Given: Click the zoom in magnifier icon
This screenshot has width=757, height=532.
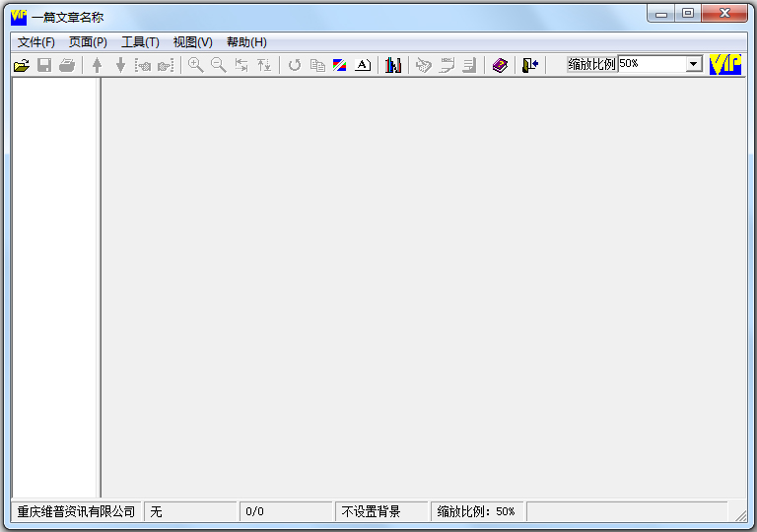Looking at the screenshot, I should coord(195,65).
